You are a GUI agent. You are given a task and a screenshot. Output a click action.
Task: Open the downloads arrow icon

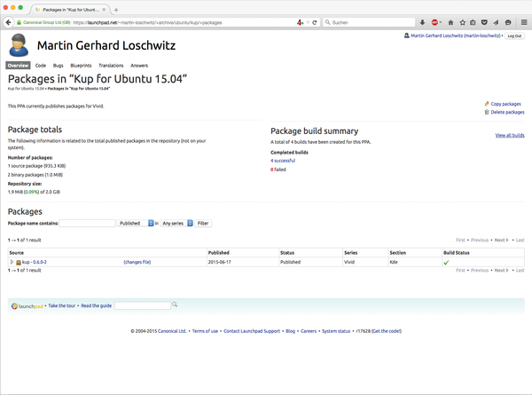[422, 22]
